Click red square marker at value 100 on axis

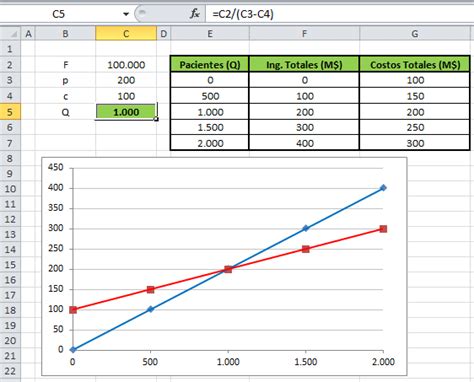73,310
